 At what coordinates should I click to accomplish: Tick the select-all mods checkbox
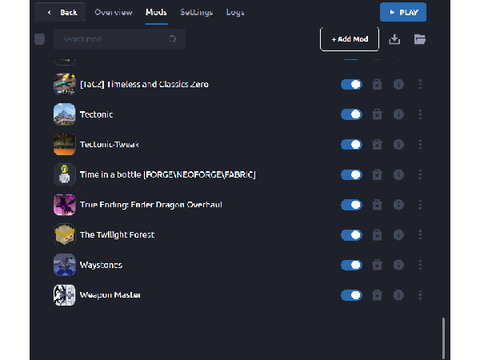[x=40, y=39]
